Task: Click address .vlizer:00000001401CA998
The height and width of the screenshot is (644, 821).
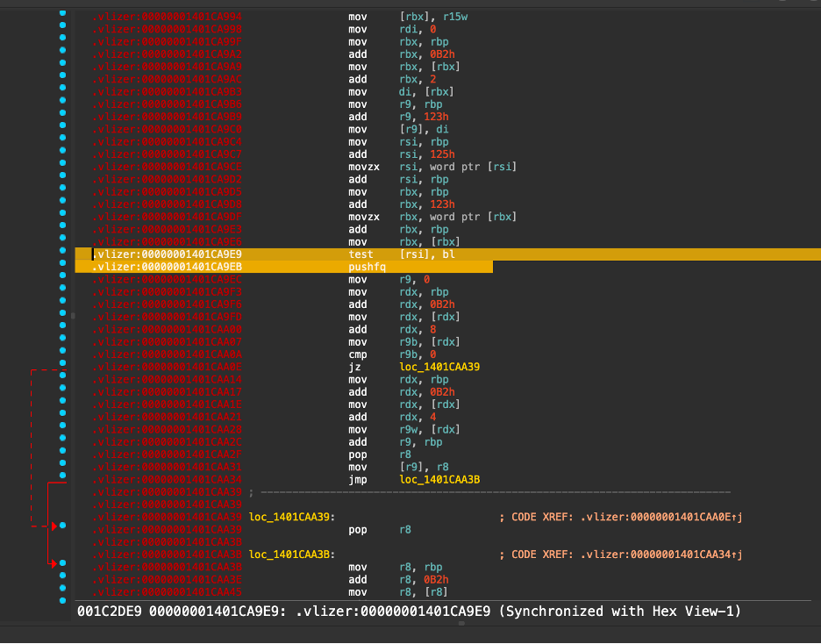Action: click(x=167, y=29)
